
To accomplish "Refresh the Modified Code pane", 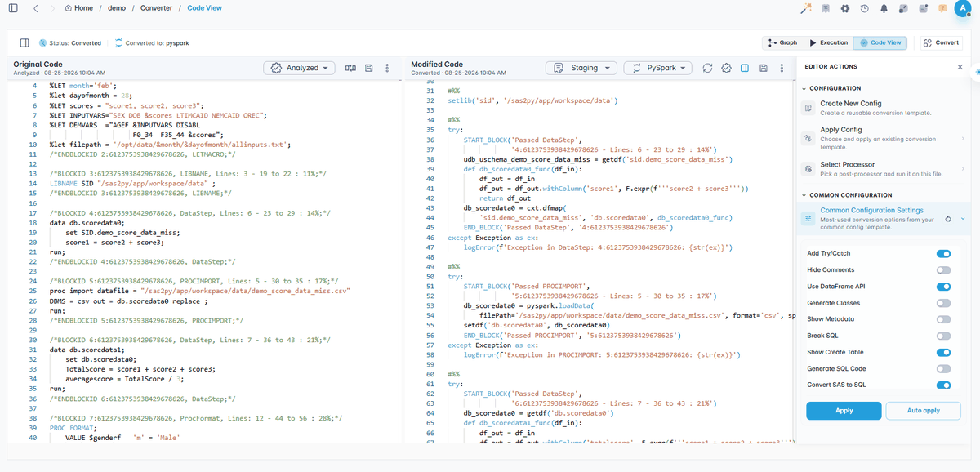I will (708, 68).
